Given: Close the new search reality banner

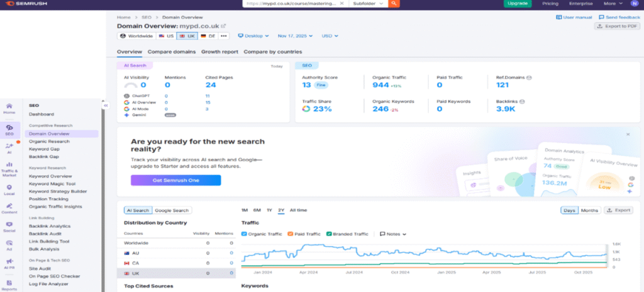Looking at the screenshot, I should tap(628, 134).
